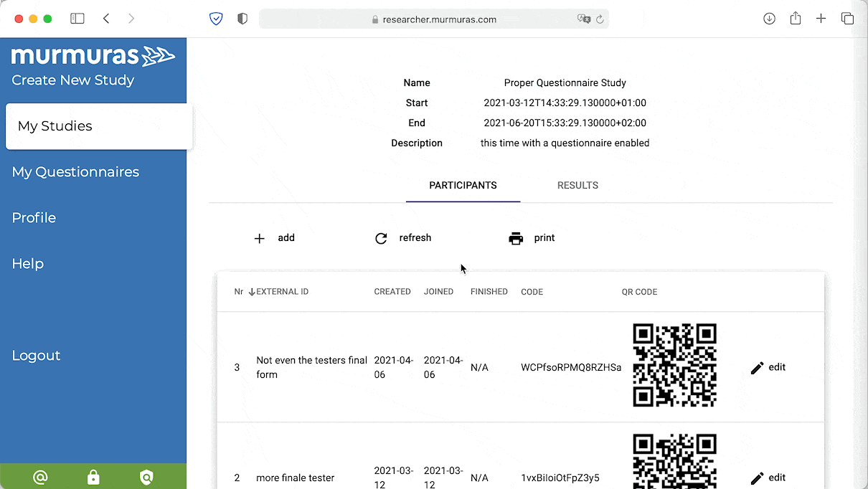Open the half-shaded privacy report shield
This screenshot has width=868, height=489.
(x=242, y=19)
